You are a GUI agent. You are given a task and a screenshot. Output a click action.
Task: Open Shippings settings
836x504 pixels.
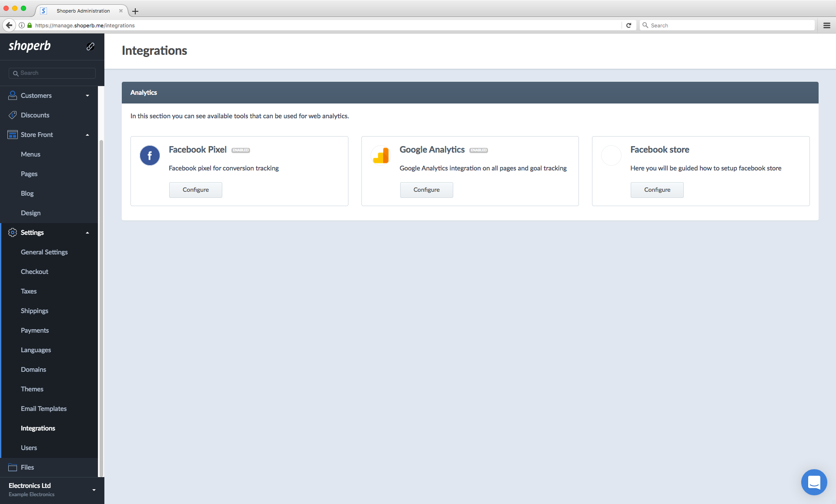pos(34,310)
